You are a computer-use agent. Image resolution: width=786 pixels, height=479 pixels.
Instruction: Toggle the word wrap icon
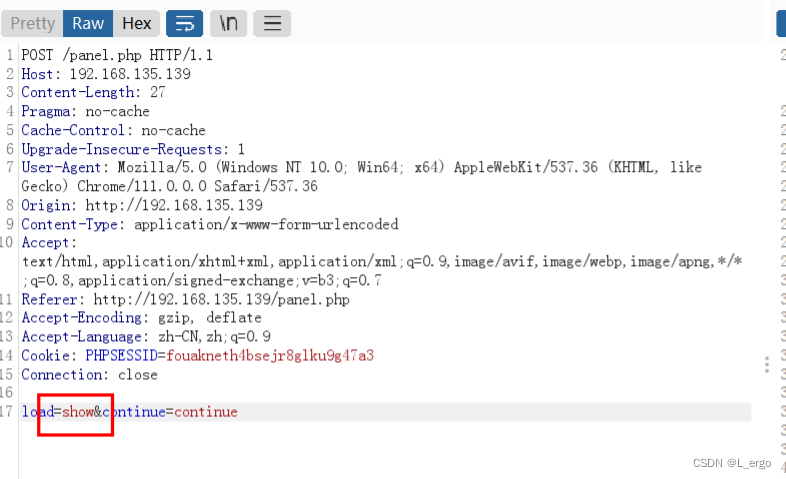tap(184, 24)
